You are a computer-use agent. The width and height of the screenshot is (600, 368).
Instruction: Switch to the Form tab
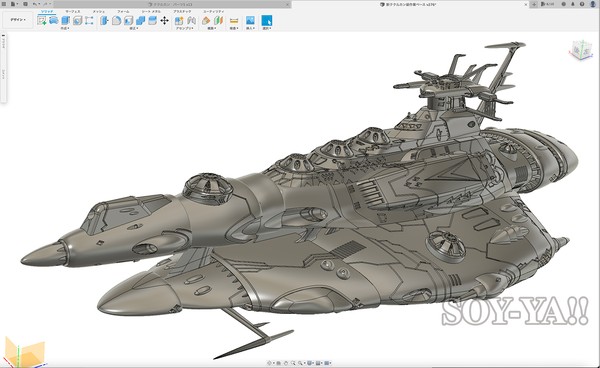click(123, 11)
